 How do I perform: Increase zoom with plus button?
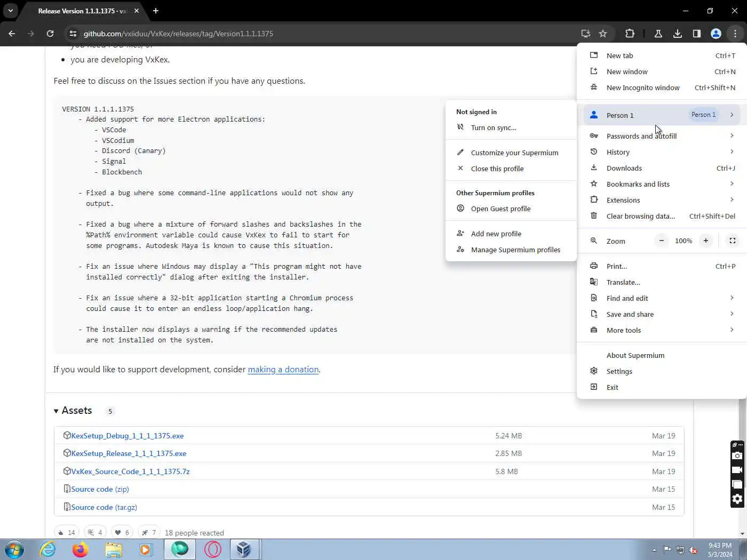(x=705, y=241)
